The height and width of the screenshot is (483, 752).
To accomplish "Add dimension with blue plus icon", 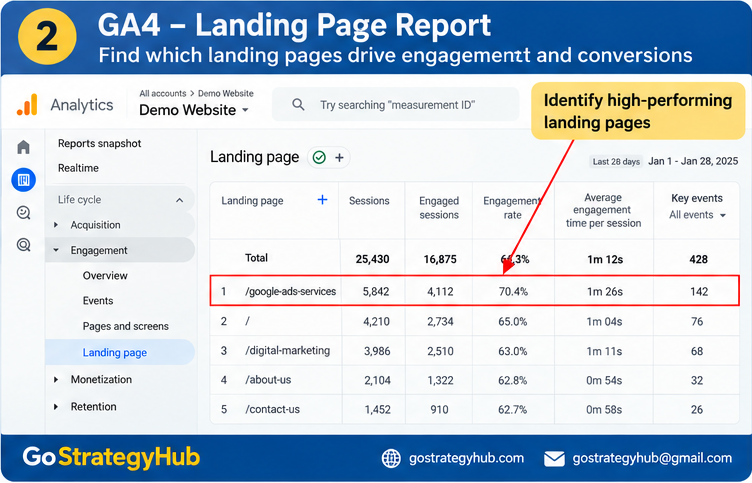I will [x=322, y=200].
